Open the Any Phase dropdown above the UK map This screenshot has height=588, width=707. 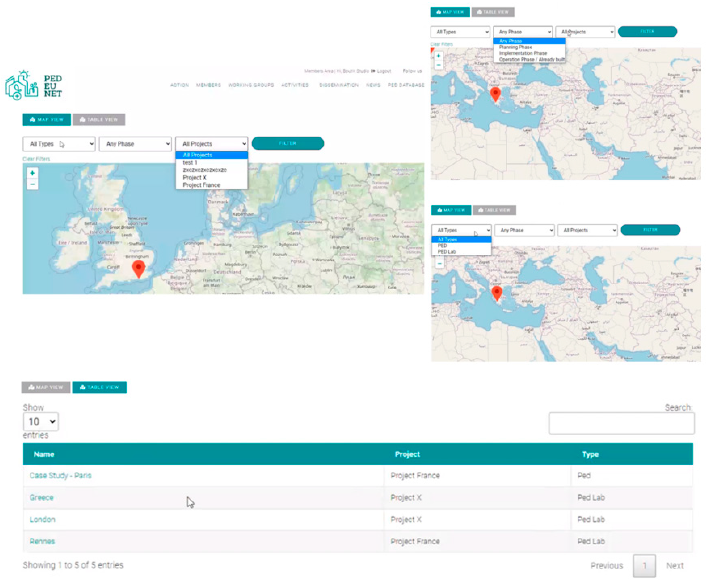tap(135, 144)
